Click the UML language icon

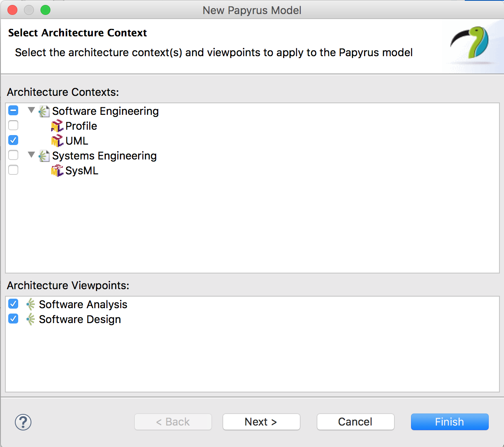point(57,141)
